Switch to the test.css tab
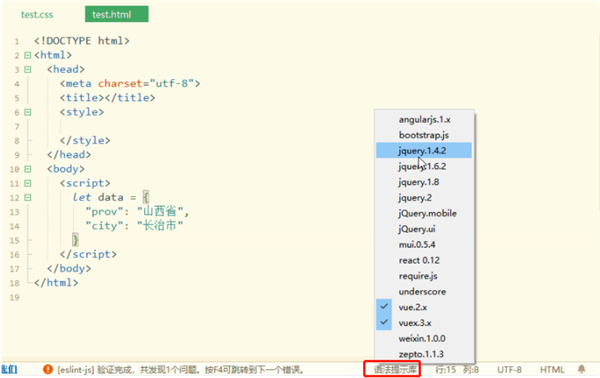 (37, 15)
